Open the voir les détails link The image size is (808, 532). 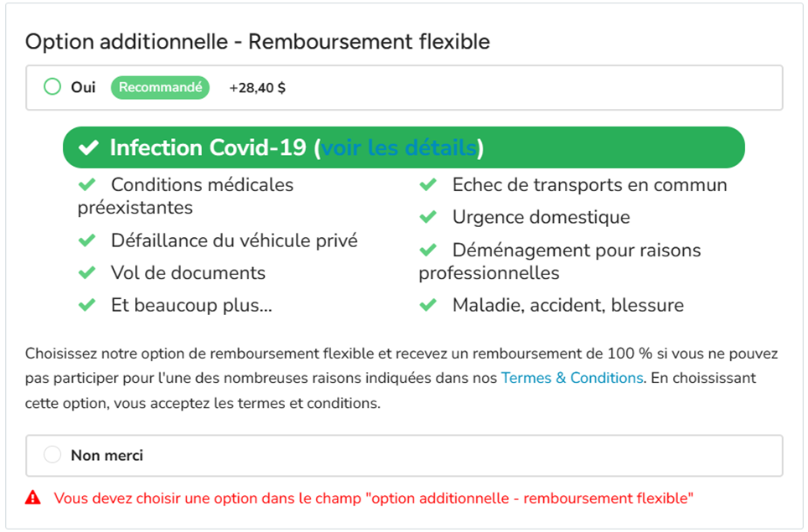398,147
